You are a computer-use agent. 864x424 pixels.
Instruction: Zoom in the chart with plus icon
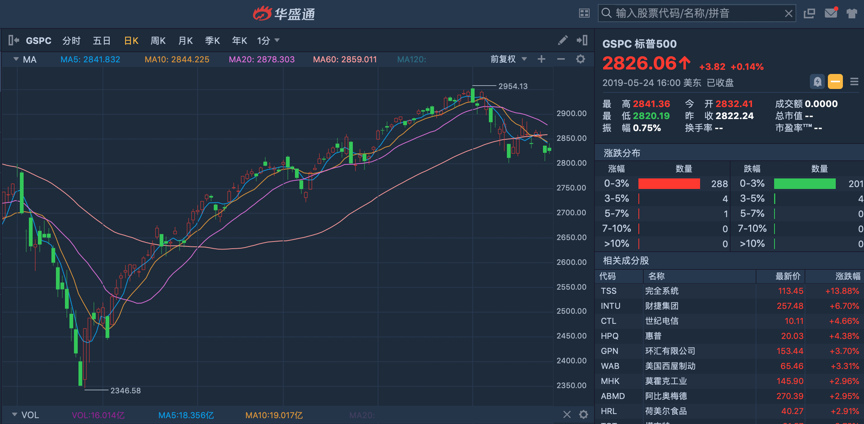click(x=542, y=59)
